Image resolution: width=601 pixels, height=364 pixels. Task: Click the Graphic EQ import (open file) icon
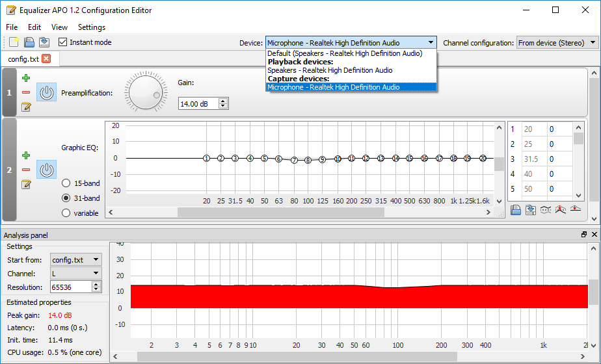[x=516, y=209]
